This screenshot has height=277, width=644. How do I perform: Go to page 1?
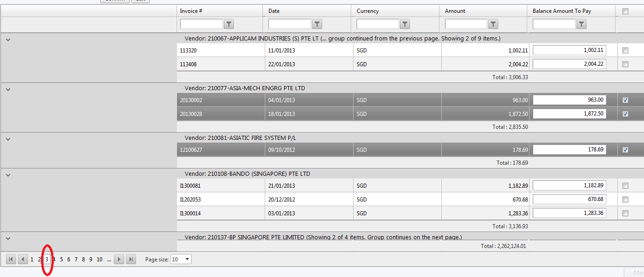(32, 260)
